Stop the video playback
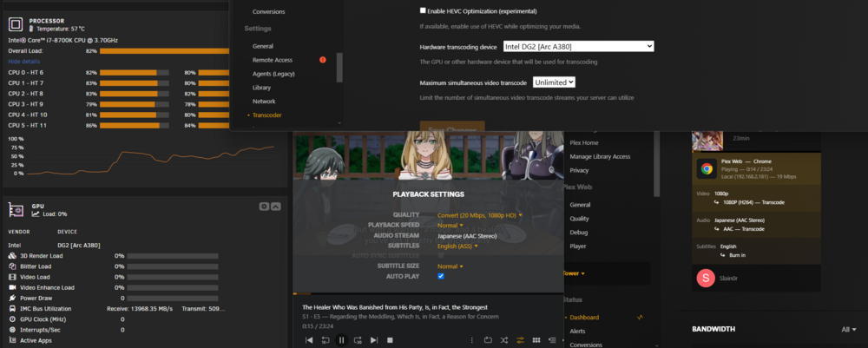868x348 pixels. tap(390, 340)
